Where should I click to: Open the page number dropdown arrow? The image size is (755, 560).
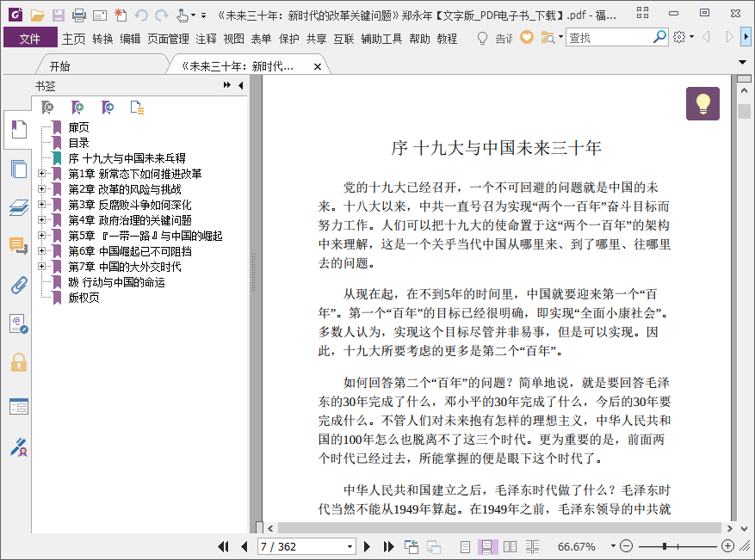[350, 547]
